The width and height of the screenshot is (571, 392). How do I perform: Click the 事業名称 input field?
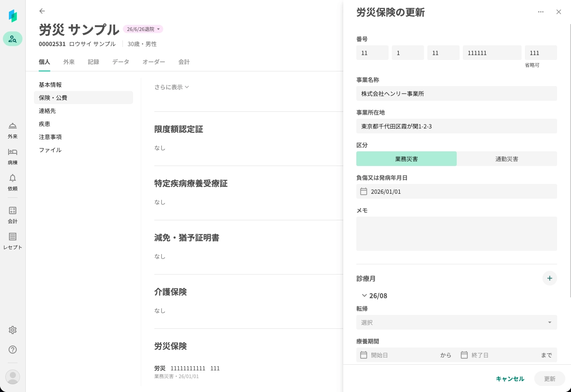(x=457, y=93)
